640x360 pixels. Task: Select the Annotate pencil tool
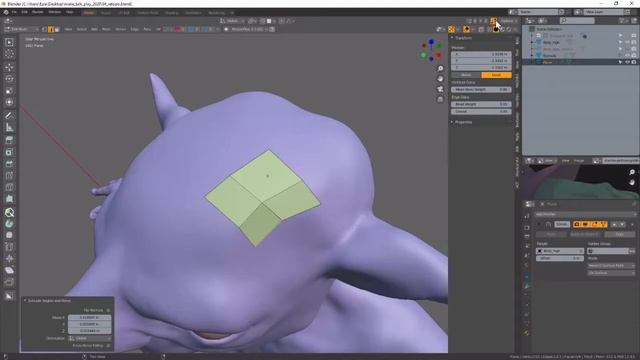click(x=9, y=116)
